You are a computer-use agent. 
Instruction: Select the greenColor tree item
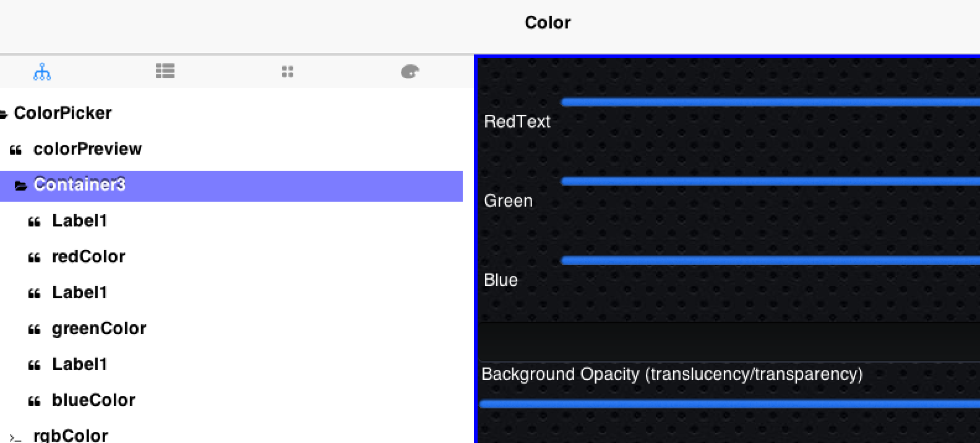[99, 328]
